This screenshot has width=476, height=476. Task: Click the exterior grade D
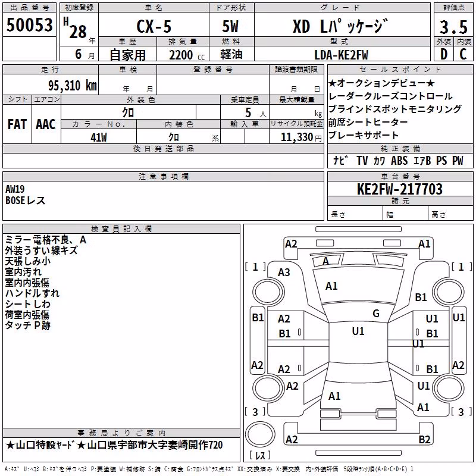443,54
